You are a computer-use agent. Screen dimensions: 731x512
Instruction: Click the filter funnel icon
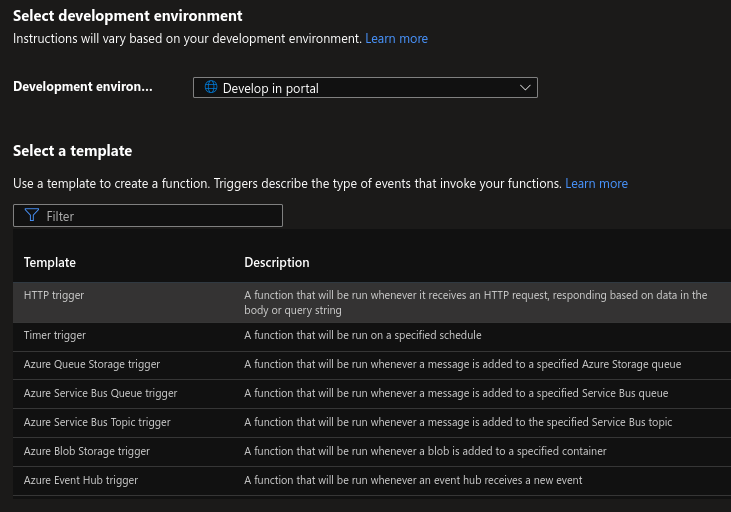point(31,216)
